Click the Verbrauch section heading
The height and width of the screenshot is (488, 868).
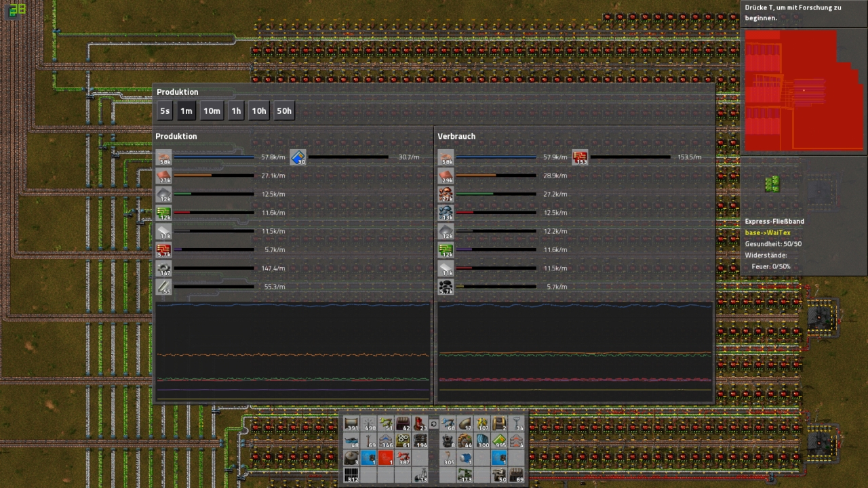pos(456,136)
